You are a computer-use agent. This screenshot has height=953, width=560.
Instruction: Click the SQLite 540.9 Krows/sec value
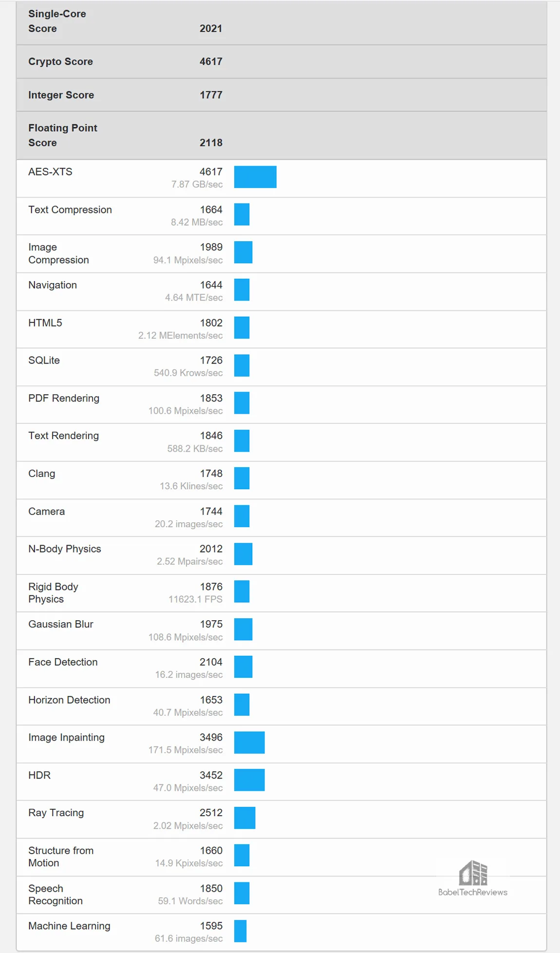click(188, 373)
